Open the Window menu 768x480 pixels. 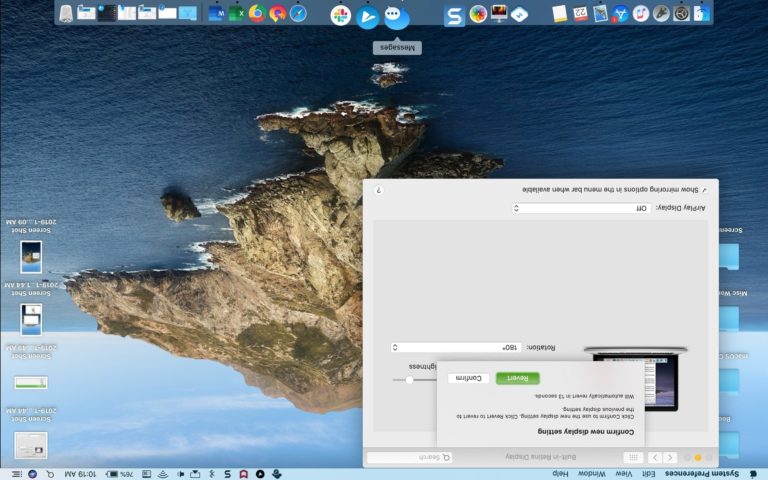click(591, 473)
